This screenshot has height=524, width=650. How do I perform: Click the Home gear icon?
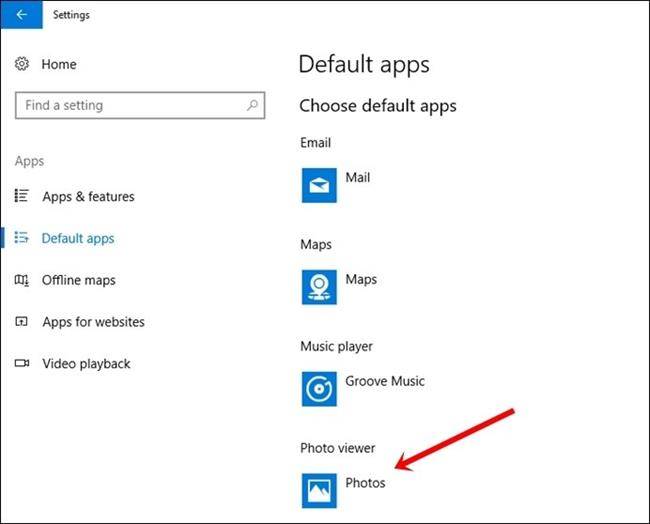coord(22,64)
